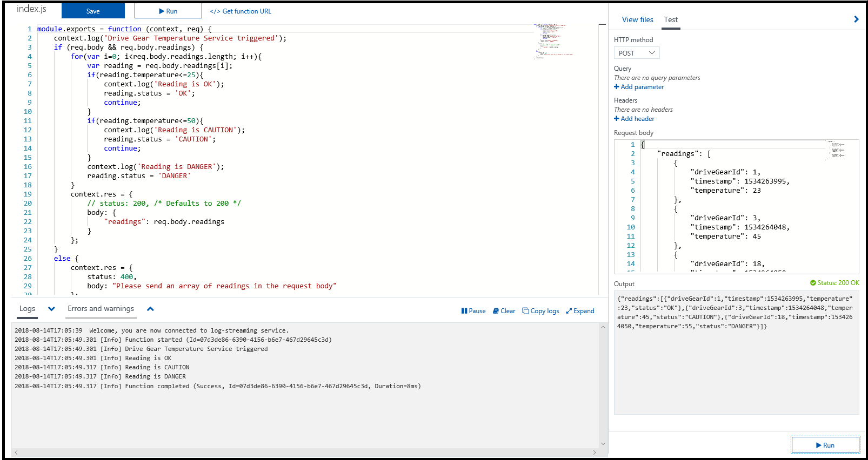Image resolution: width=868 pixels, height=460 pixels.
Task: Open the Get function URL link
Action: pos(241,11)
